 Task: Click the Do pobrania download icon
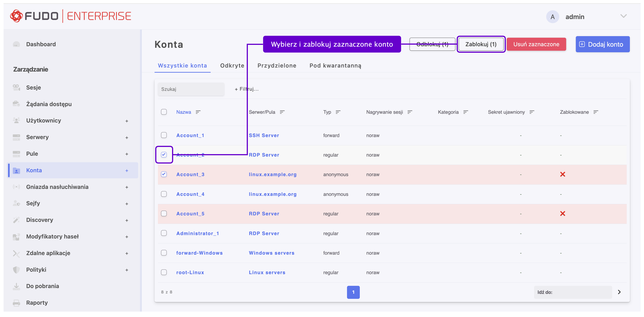[16, 286]
